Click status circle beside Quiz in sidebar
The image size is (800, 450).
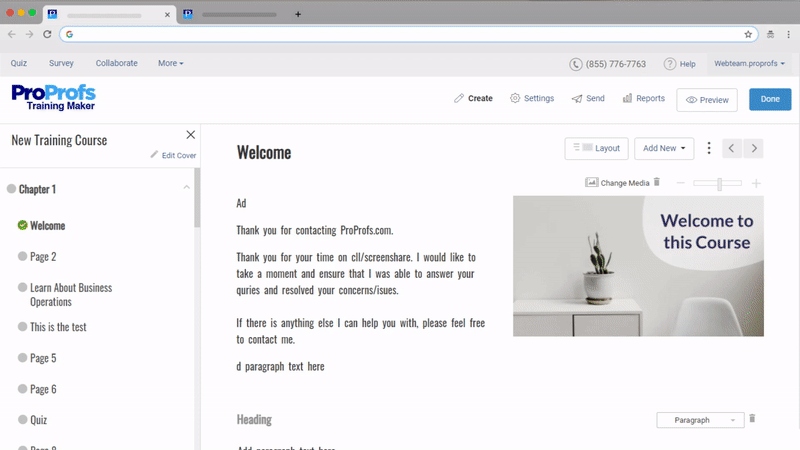(22, 419)
